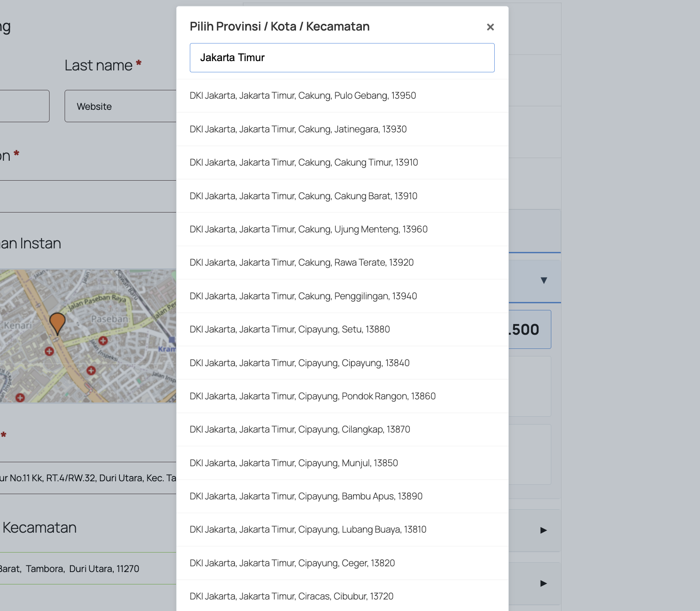
Task: Choose Rawa Terate, 13920 option
Action: (x=301, y=263)
